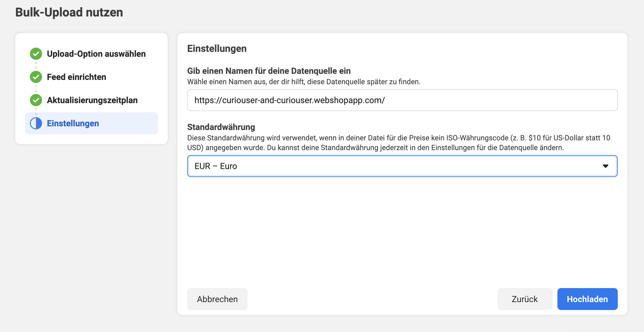Click label 'Gib einen Namen für deine Datenquelle ein'
The height and width of the screenshot is (332, 644).
[x=269, y=71]
